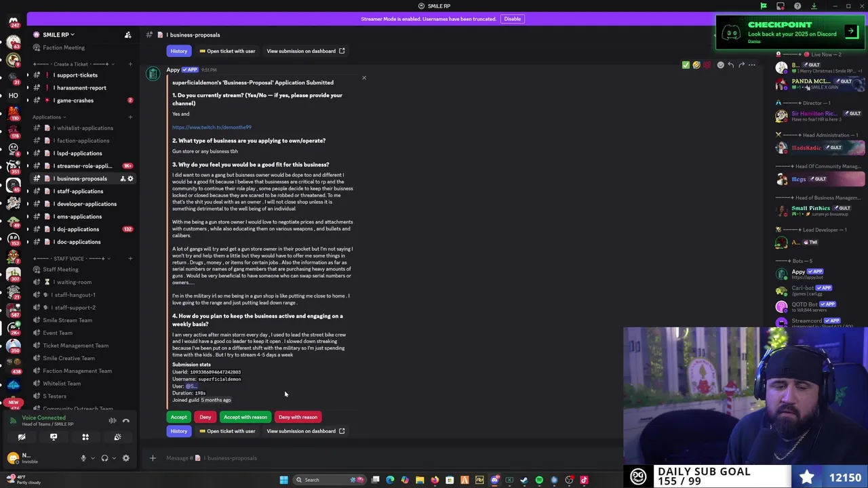This screenshot has height=488, width=868.
Task: Dismiss the Checkpoint banner
Action: (x=754, y=41)
